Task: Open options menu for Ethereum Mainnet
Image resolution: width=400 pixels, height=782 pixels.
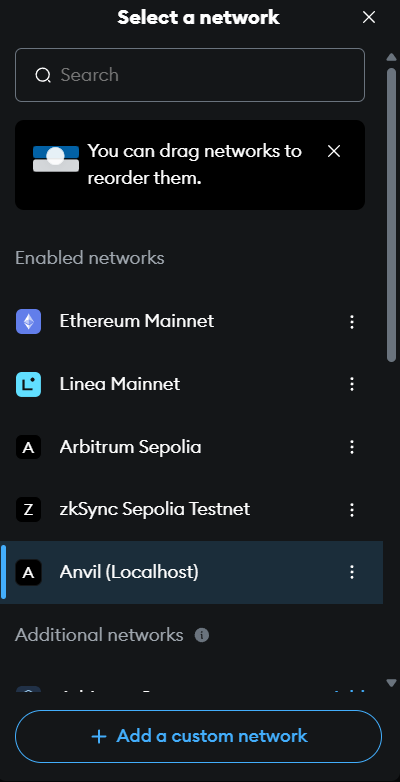Action: (x=352, y=322)
